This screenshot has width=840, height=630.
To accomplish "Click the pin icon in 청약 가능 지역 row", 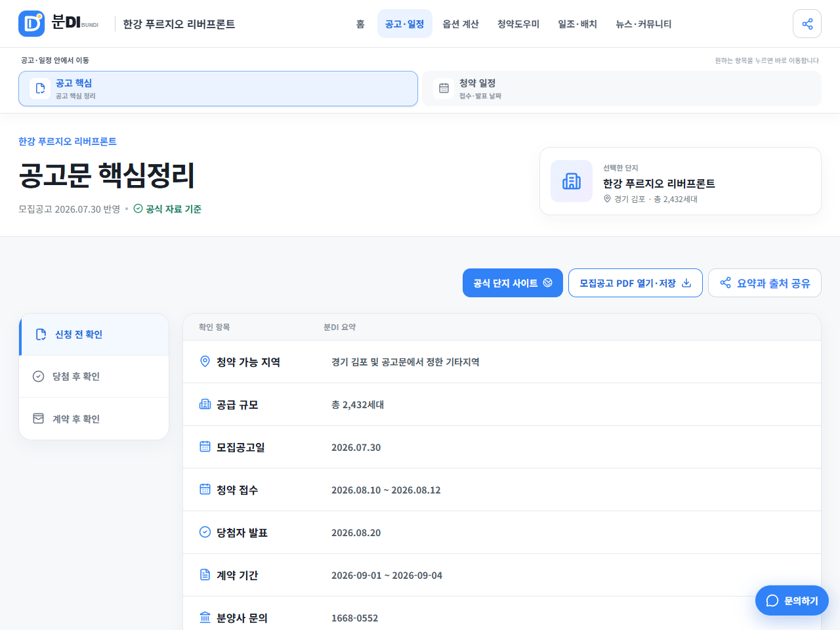I will coord(205,362).
